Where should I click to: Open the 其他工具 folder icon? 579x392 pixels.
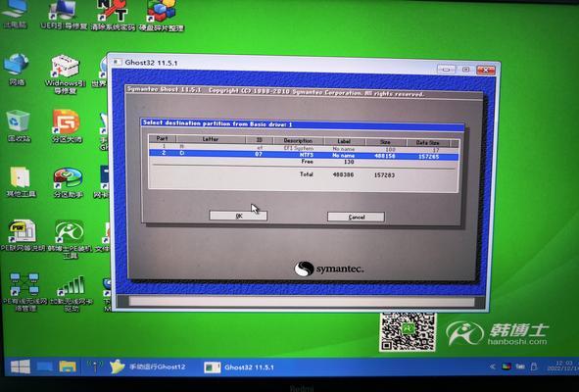(21, 181)
